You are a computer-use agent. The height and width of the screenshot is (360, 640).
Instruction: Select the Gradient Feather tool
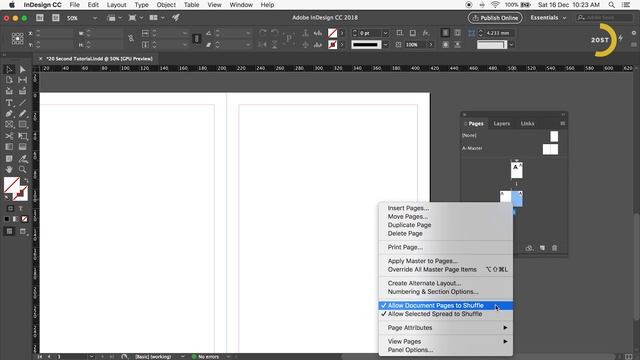[22, 147]
